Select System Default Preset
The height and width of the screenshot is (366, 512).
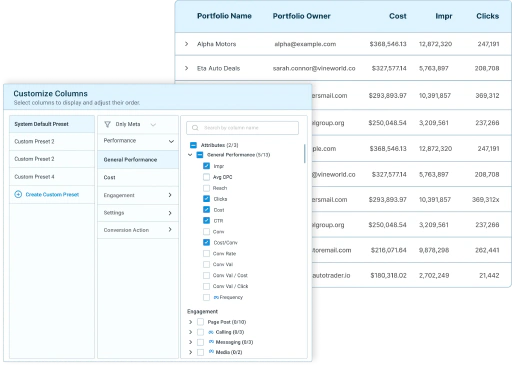coord(52,124)
